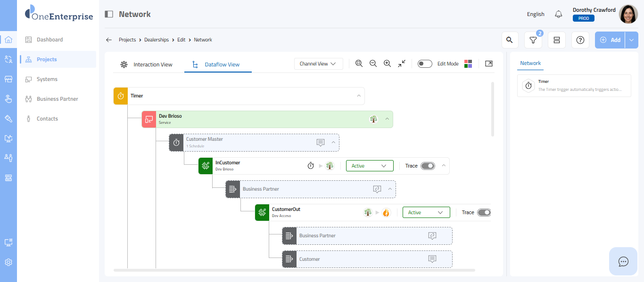
Task: Click the sidebar collapse panel icon
Action: click(109, 14)
